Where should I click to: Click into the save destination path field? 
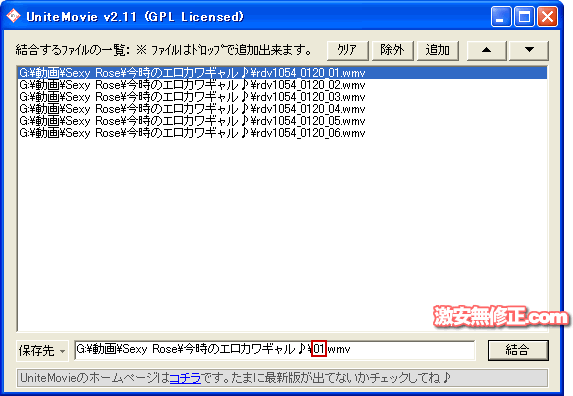point(275,350)
